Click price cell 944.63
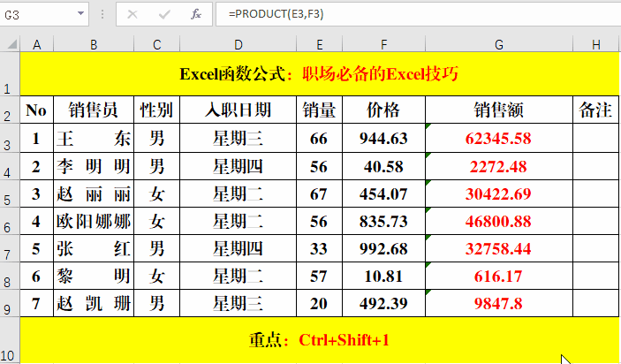Image resolution: width=621 pixels, height=364 pixels. [383, 138]
